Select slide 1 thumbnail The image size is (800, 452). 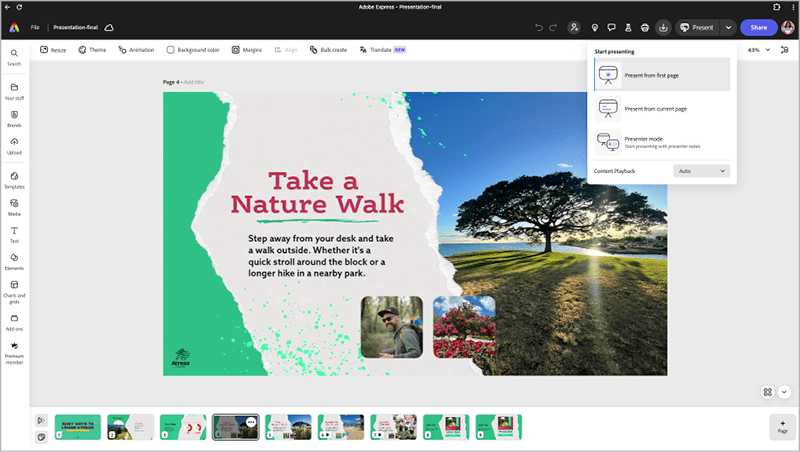click(x=78, y=427)
